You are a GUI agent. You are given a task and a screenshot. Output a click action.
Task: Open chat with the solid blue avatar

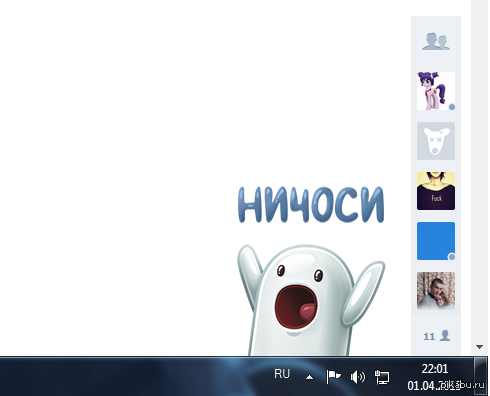436,241
